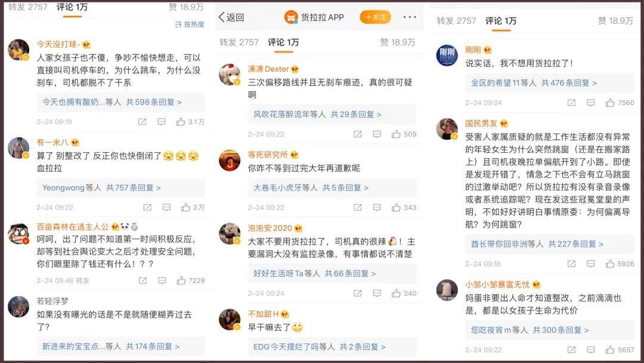The image size is (644, 363).
Task: Like the 等死研究所 comment
Action: pos(396,208)
